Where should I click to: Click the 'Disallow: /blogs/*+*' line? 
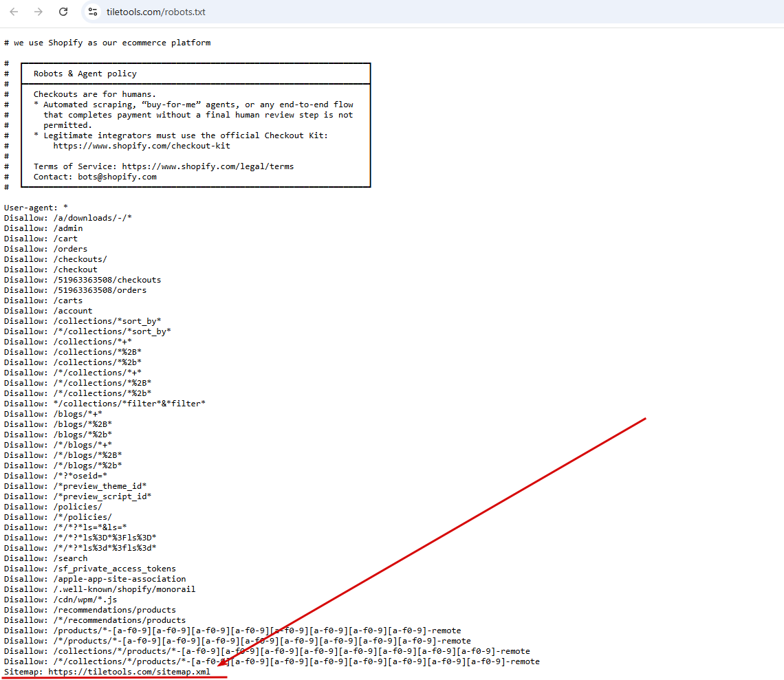click(x=53, y=413)
